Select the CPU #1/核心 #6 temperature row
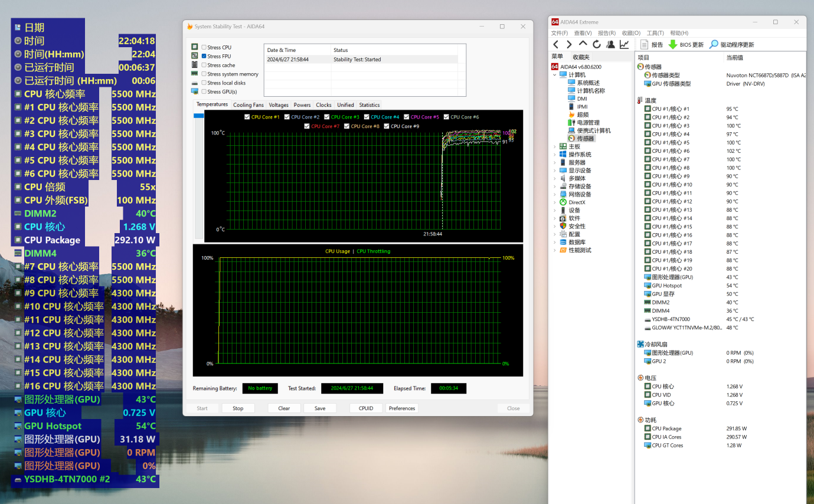This screenshot has width=814, height=504. coord(721,151)
